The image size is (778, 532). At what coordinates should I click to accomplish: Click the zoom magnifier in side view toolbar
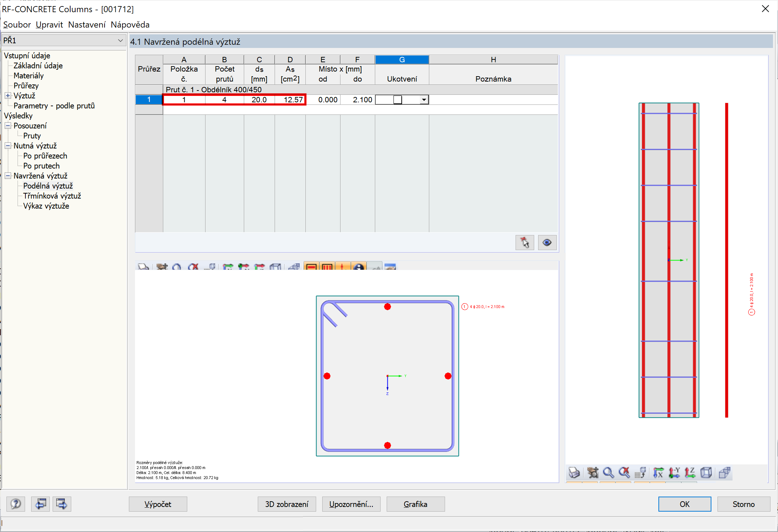(x=608, y=473)
